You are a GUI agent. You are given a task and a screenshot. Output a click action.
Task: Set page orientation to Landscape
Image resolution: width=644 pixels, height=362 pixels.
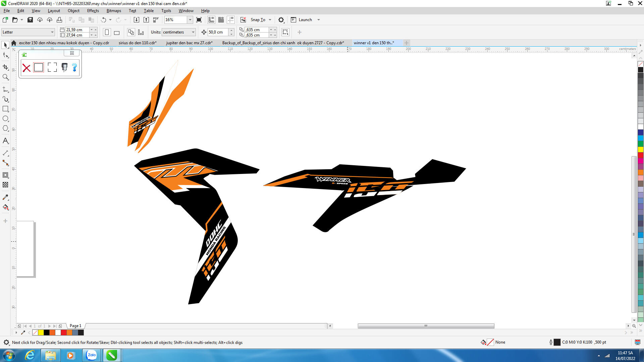[117, 32]
